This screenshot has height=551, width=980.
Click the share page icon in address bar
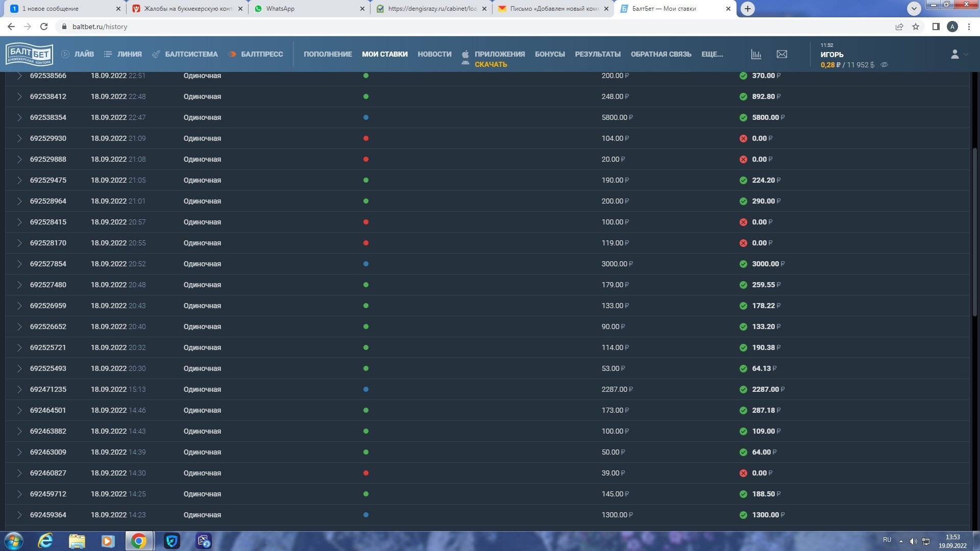point(899,27)
